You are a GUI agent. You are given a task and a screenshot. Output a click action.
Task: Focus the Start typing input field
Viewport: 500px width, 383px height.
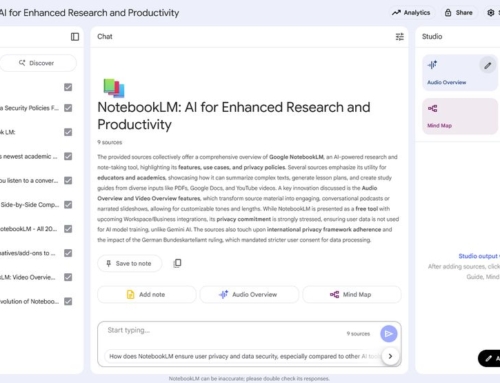[x=223, y=331]
